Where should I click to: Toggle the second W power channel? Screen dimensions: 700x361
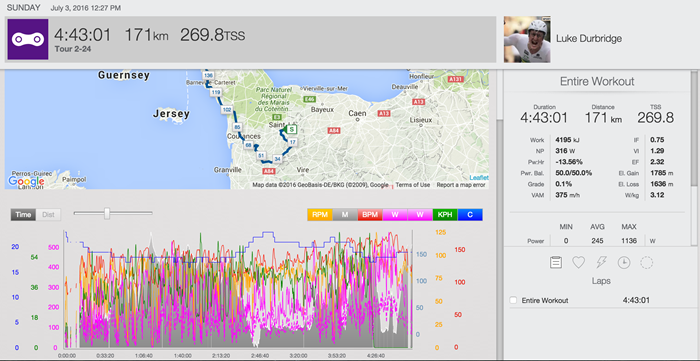(420, 215)
